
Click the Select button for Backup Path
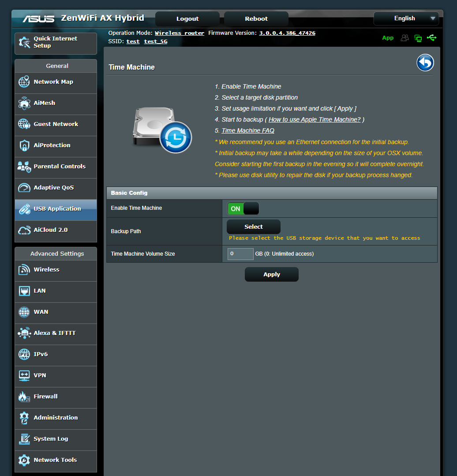pos(253,227)
